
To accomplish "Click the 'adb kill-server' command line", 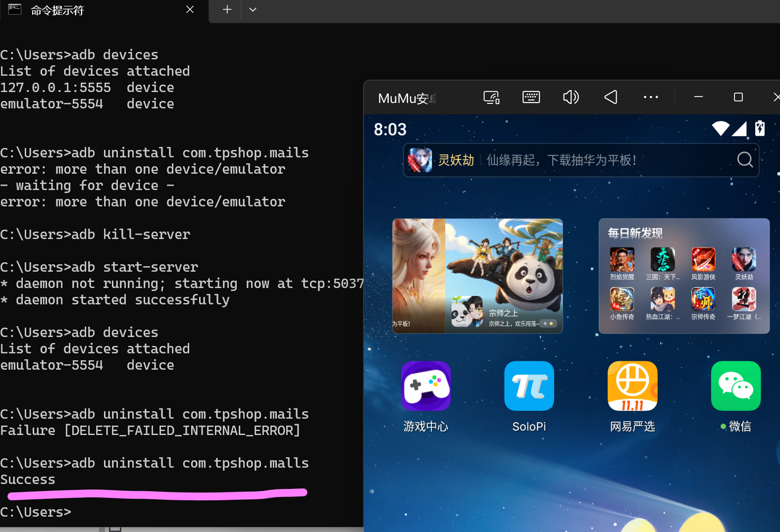I will coord(95,235).
